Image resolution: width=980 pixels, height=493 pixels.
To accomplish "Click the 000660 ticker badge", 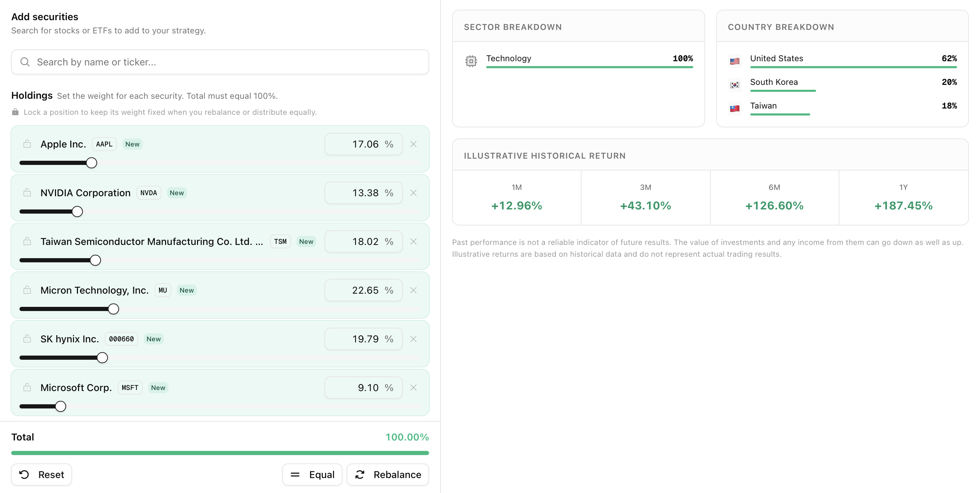I will [121, 339].
